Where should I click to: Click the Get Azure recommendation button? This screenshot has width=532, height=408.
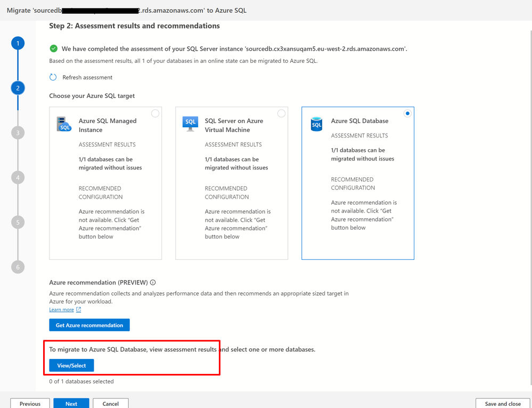point(89,325)
